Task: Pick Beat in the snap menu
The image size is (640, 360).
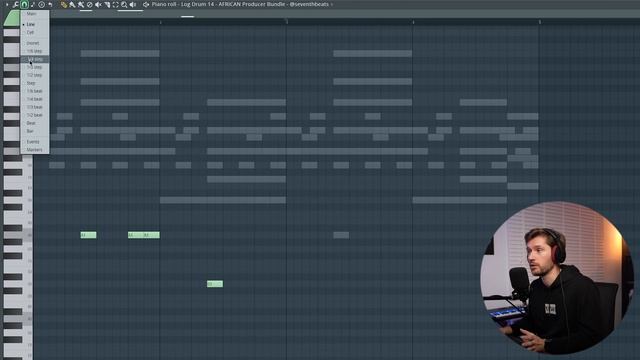Action: click(x=35, y=123)
